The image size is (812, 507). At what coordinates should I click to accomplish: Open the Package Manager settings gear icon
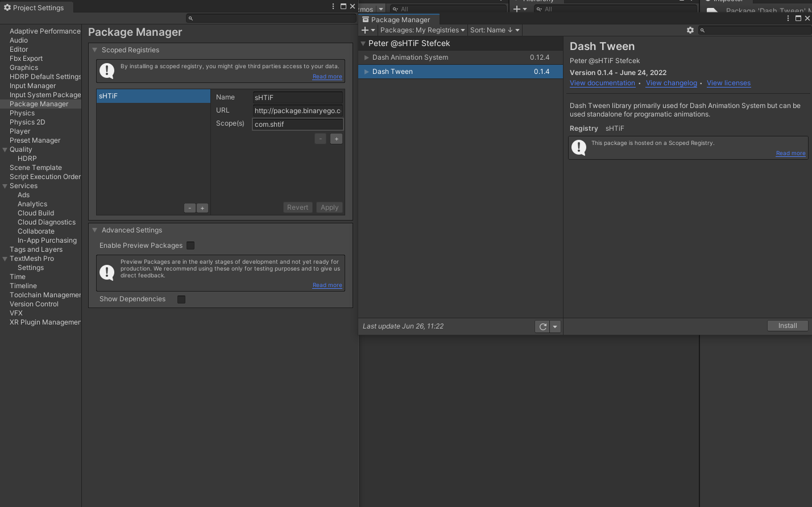point(690,30)
